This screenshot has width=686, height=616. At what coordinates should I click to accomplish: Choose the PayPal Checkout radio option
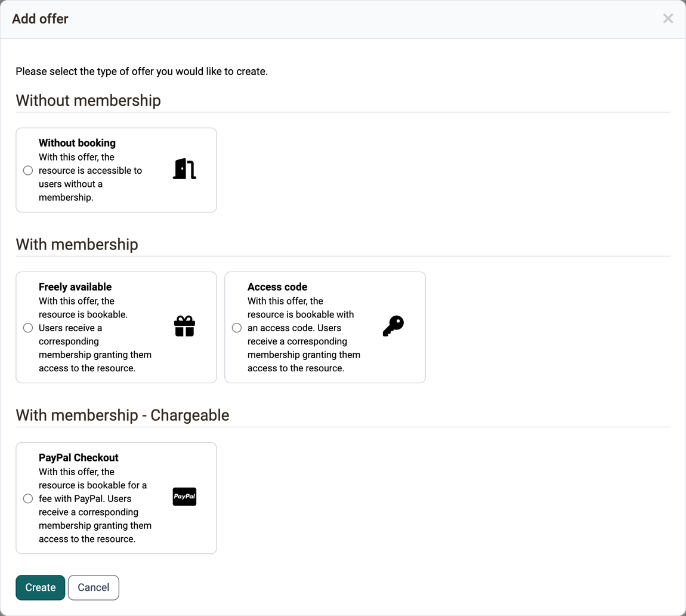coord(28,498)
